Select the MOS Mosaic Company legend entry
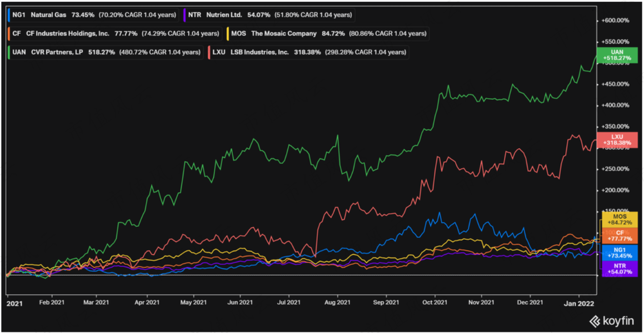 (328, 34)
